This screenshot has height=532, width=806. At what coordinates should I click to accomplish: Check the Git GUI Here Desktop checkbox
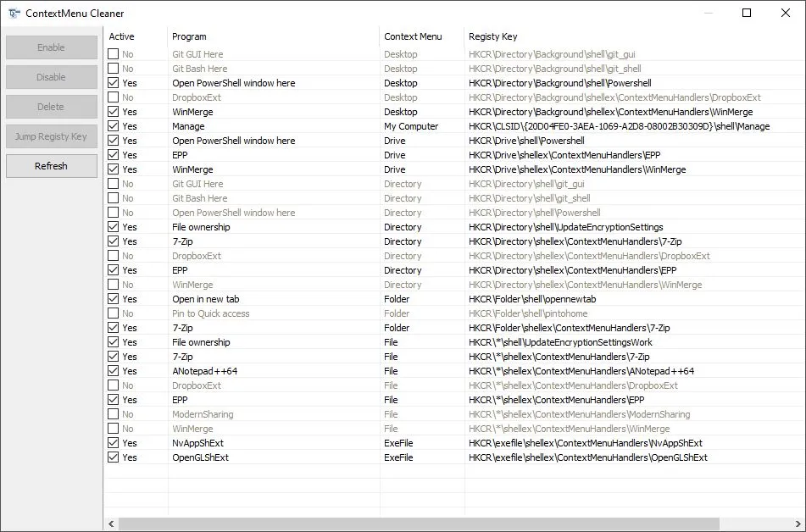pyautogui.click(x=113, y=54)
